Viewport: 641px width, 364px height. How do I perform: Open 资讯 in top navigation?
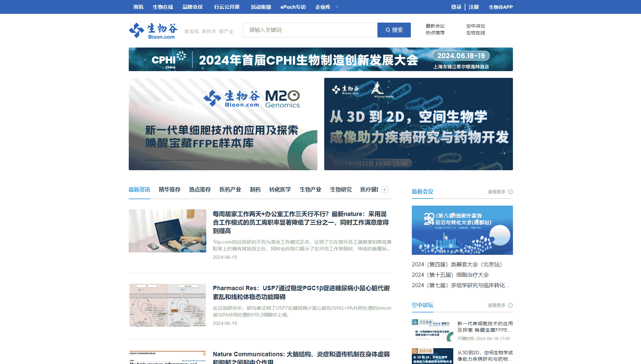coord(138,7)
